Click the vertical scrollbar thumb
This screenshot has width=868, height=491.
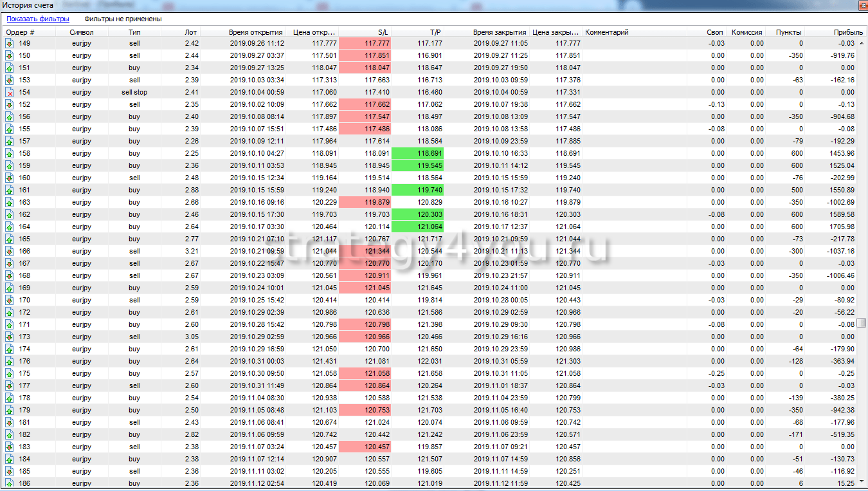[862, 321]
